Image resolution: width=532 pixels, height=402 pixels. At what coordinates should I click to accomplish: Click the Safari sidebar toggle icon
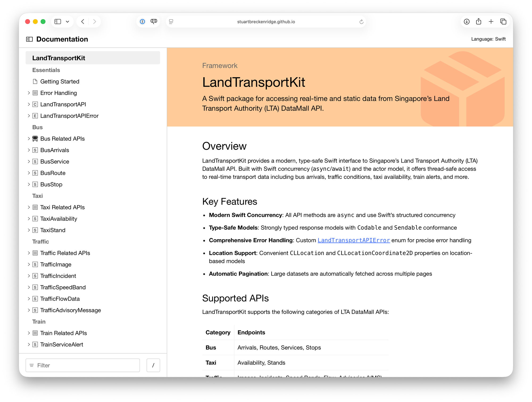click(x=58, y=22)
